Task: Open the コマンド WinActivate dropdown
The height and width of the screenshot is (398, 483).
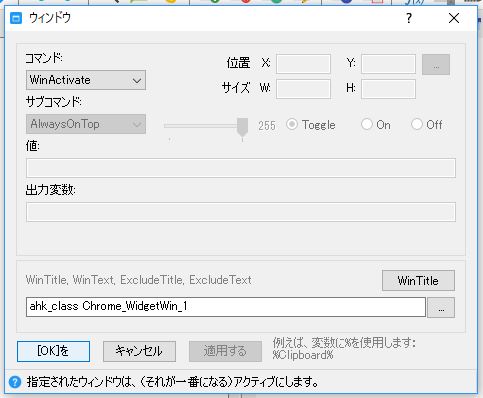Action: coord(86,80)
